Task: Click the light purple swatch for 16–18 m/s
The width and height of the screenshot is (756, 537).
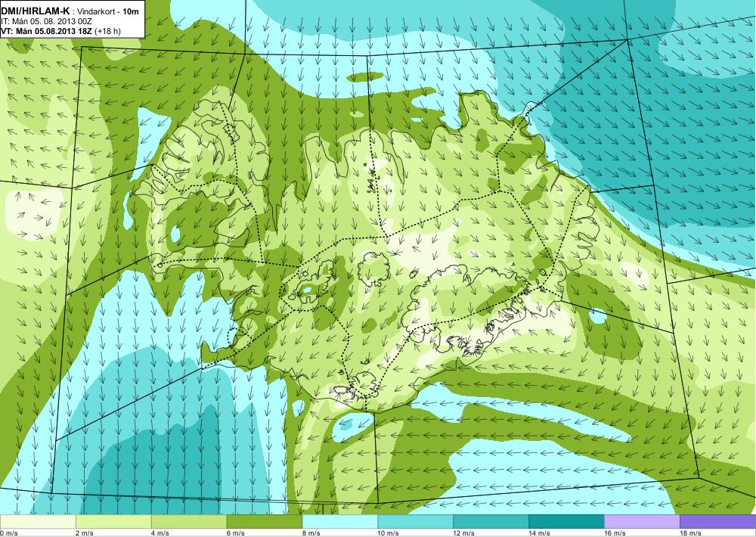Action: tap(642, 522)
